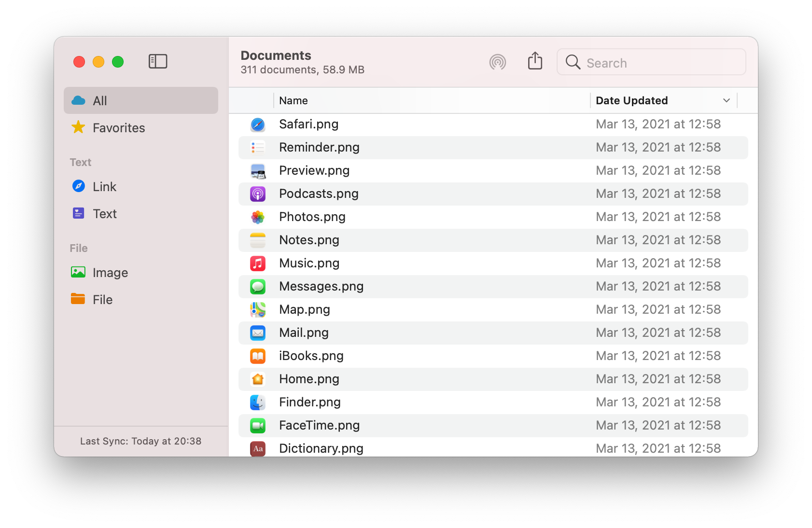Select the Dictionary.png file name
Screen dimensions: 812x528
pos(321,449)
